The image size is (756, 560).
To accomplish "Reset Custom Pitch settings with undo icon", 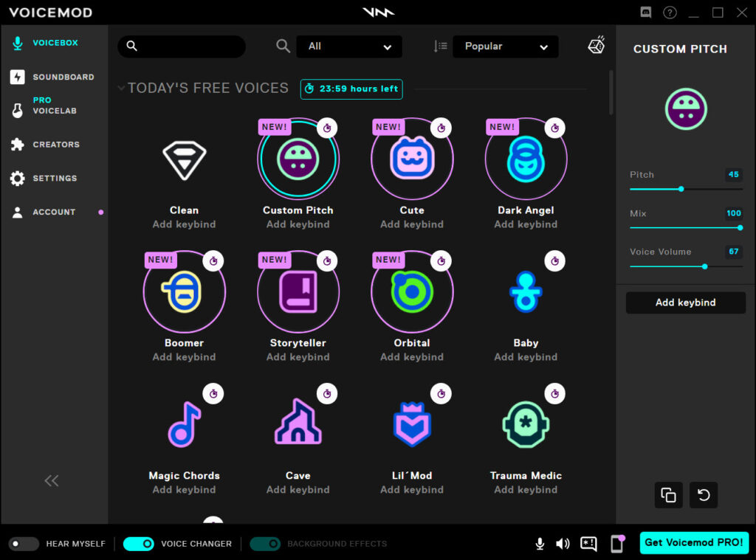I will point(704,494).
